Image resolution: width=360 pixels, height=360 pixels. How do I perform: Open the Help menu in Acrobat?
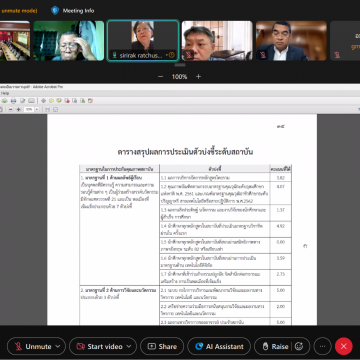(x=5, y=94)
